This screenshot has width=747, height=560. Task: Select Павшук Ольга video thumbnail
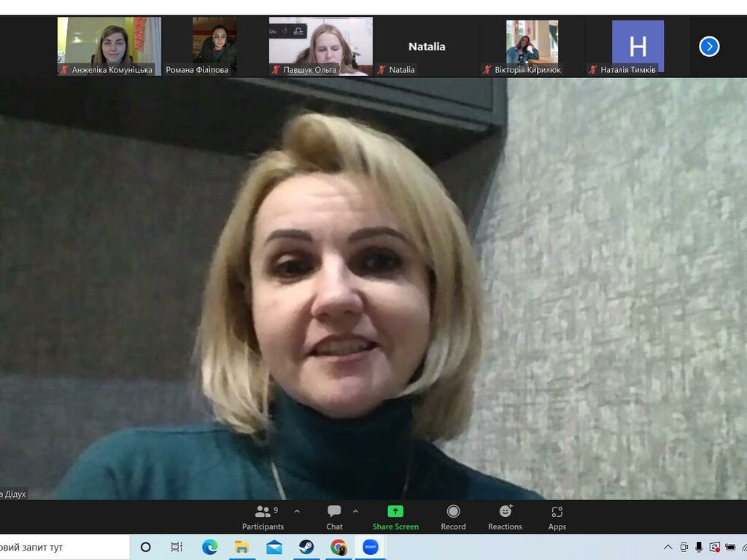pyautogui.click(x=320, y=45)
